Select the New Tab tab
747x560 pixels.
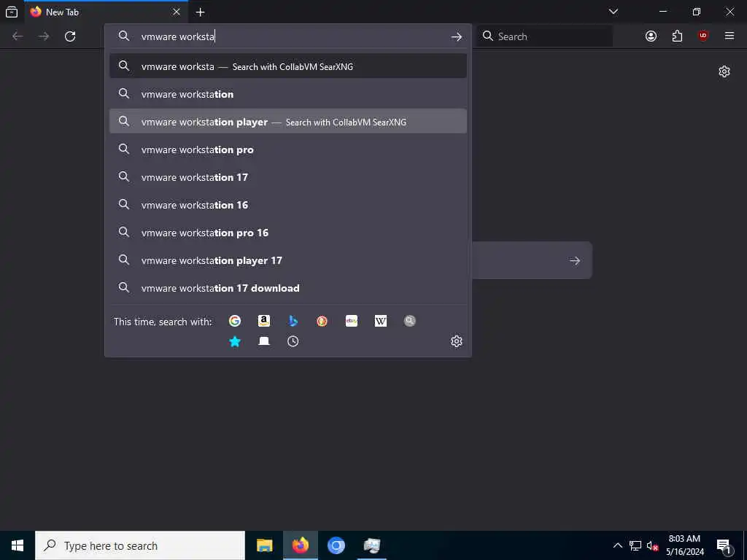[106, 12]
